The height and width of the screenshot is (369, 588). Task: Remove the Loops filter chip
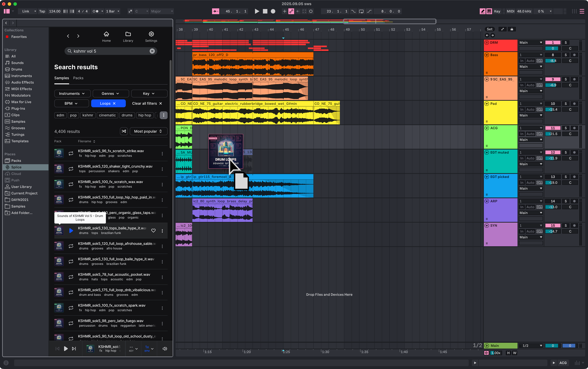click(x=114, y=104)
